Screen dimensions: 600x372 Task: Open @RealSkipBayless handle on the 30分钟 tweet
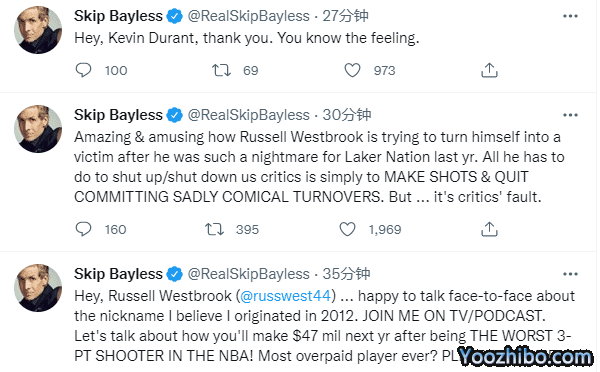click(248, 115)
